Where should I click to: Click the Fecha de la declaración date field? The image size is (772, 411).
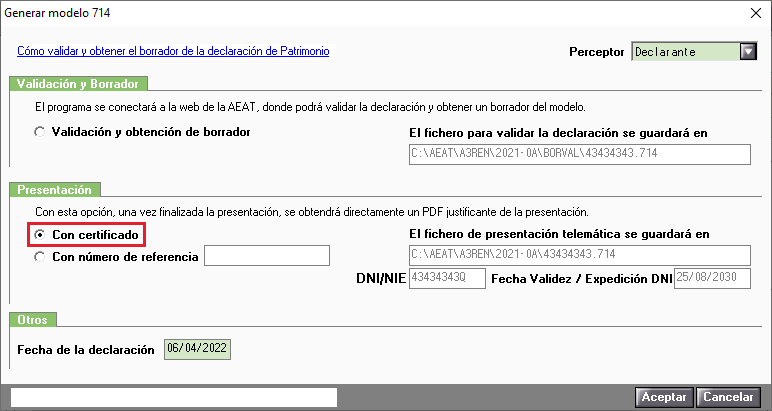click(x=197, y=349)
